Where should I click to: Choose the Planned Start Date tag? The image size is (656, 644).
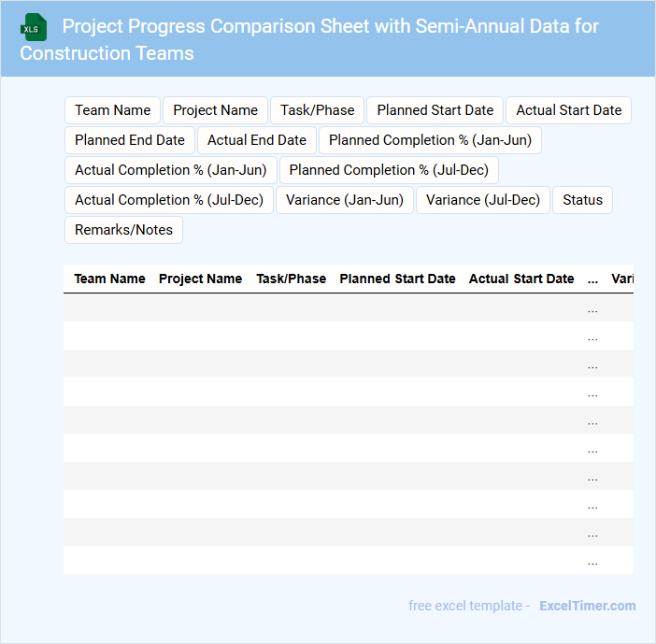[x=435, y=110]
